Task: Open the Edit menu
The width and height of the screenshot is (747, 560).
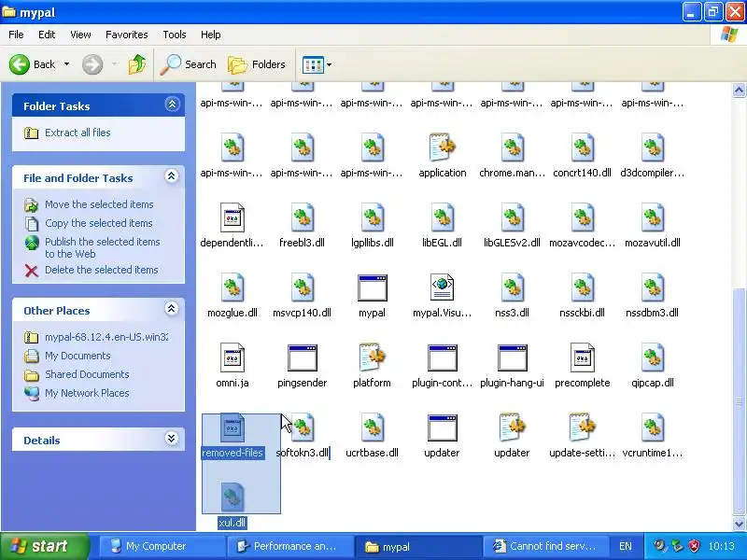Action: [x=47, y=35]
